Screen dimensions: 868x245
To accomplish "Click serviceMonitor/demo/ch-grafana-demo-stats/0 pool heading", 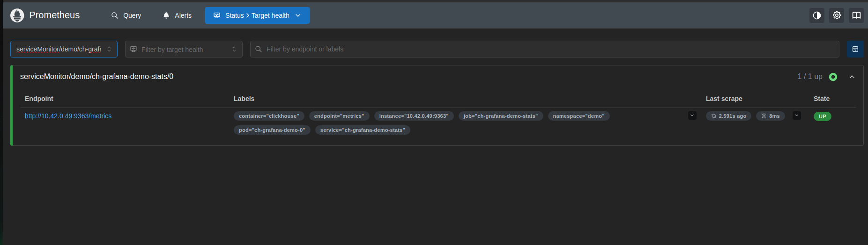I will (x=96, y=76).
